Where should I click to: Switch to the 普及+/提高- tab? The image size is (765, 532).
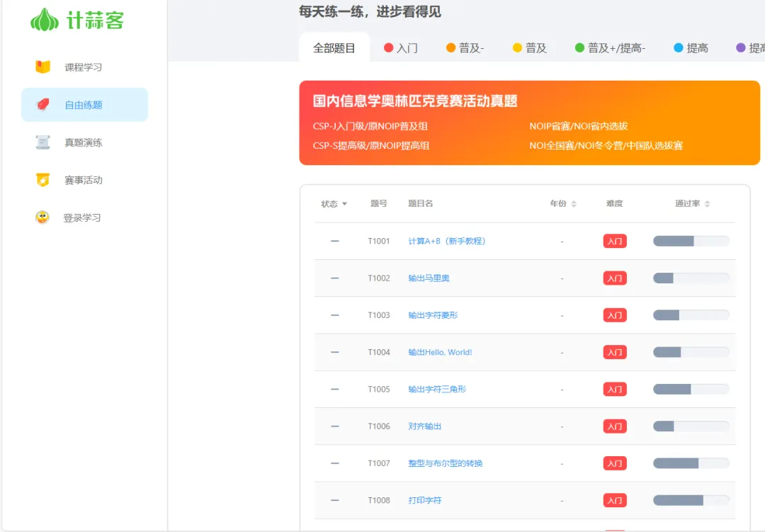(x=611, y=48)
